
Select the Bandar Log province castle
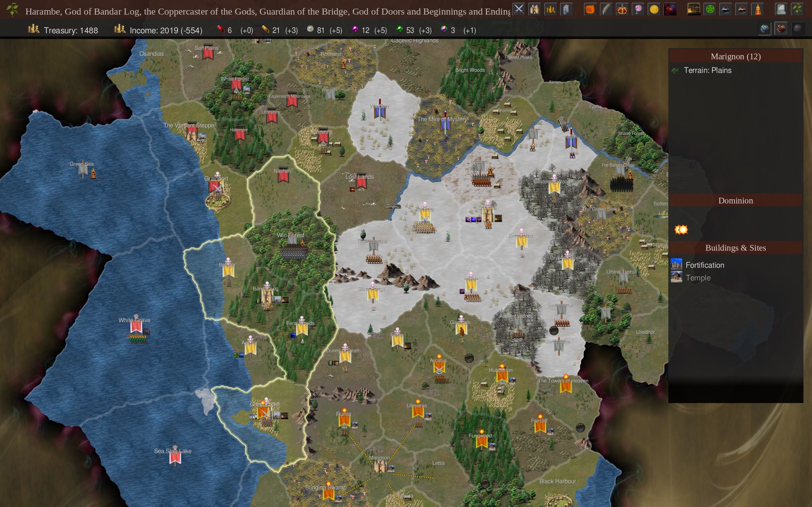click(x=267, y=298)
